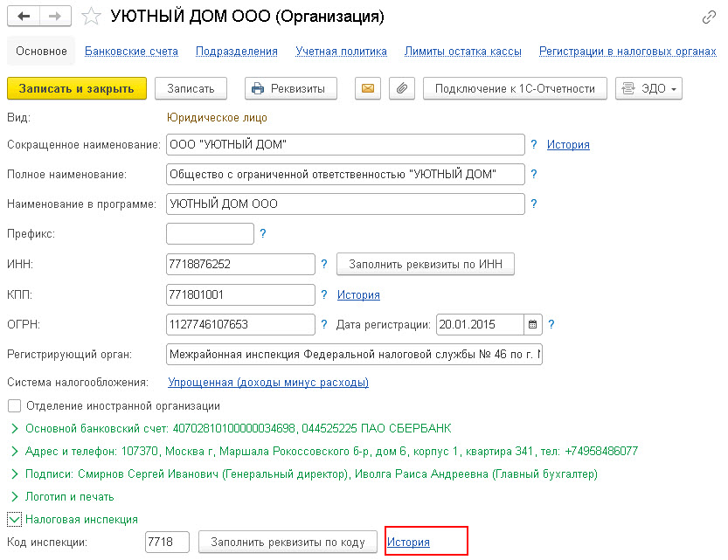Show help for ОГРН field
This screenshot has width=728, height=560.
pyautogui.click(x=324, y=324)
